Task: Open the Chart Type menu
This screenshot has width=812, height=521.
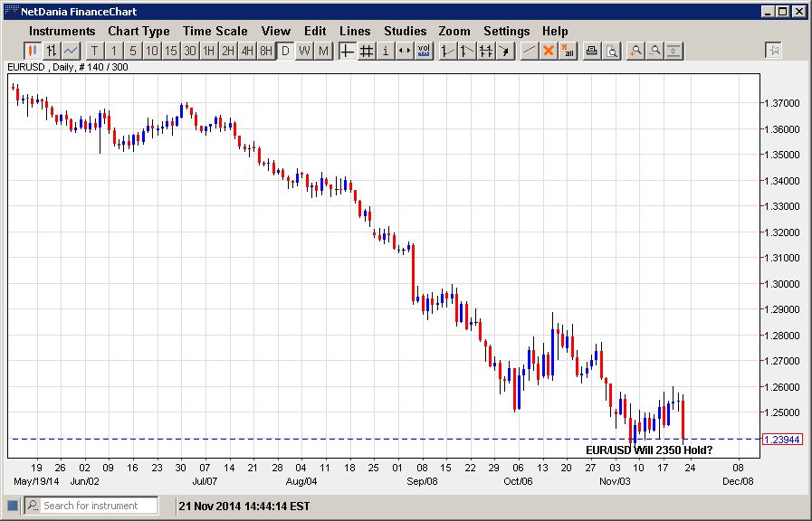Action: tap(139, 31)
